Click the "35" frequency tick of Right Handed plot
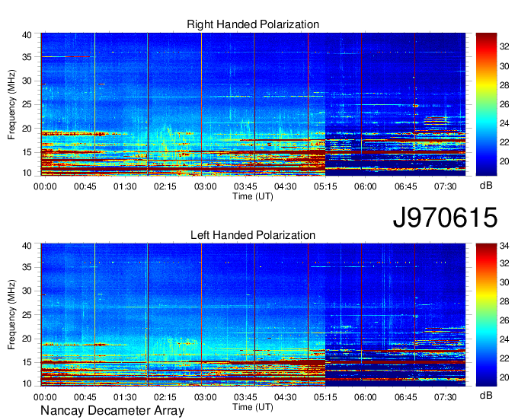518x420 pixels. [27, 57]
